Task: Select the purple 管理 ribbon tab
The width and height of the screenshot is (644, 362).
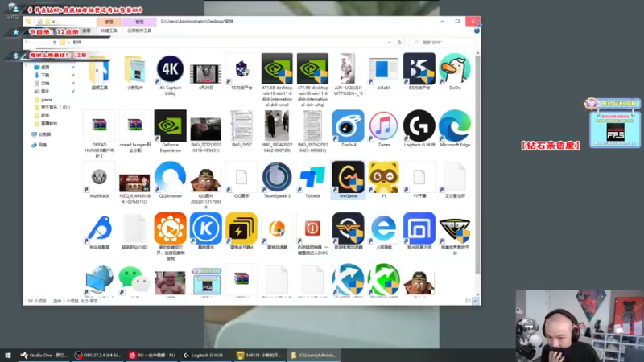Action: pyautogui.click(x=139, y=22)
